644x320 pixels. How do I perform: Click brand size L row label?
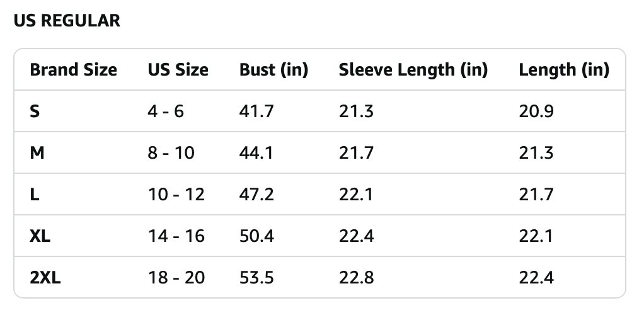tap(35, 194)
